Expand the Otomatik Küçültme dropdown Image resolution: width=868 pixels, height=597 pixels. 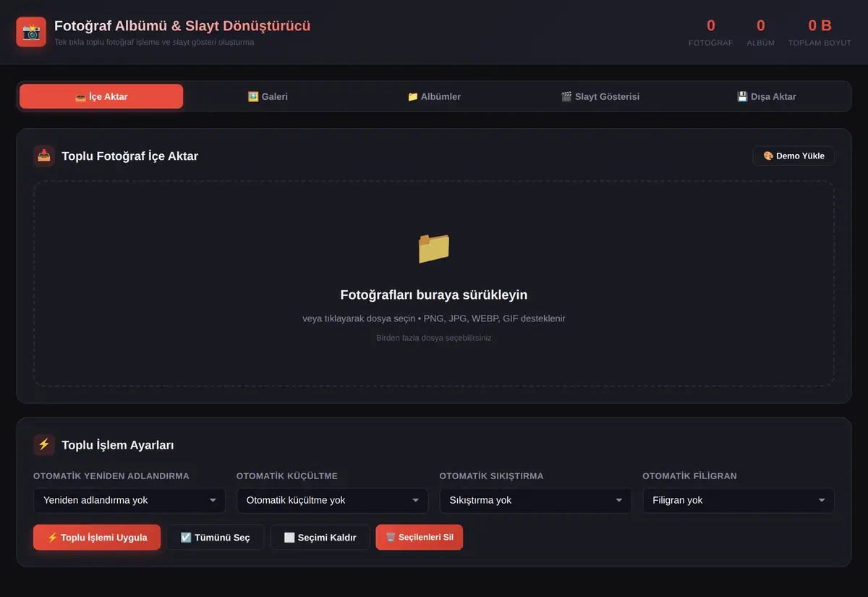(333, 500)
